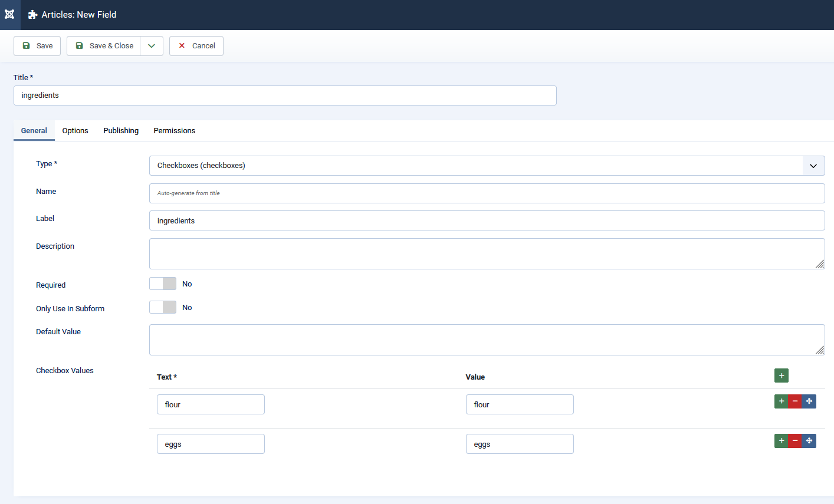Click the puzzle piece icon beside Articles title
The width and height of the screenshot is (834, 504).
[x=33, y=15]
